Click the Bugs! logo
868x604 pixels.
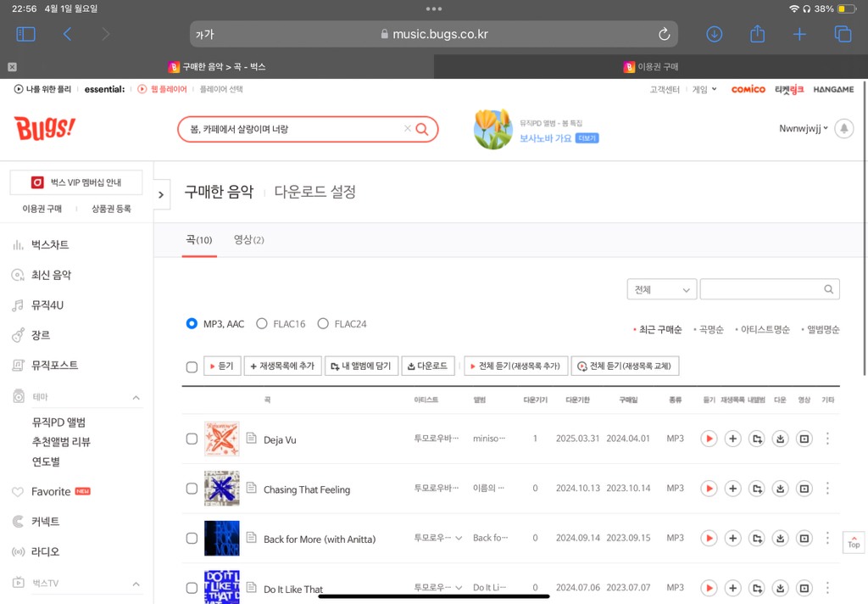pos(44,129)
